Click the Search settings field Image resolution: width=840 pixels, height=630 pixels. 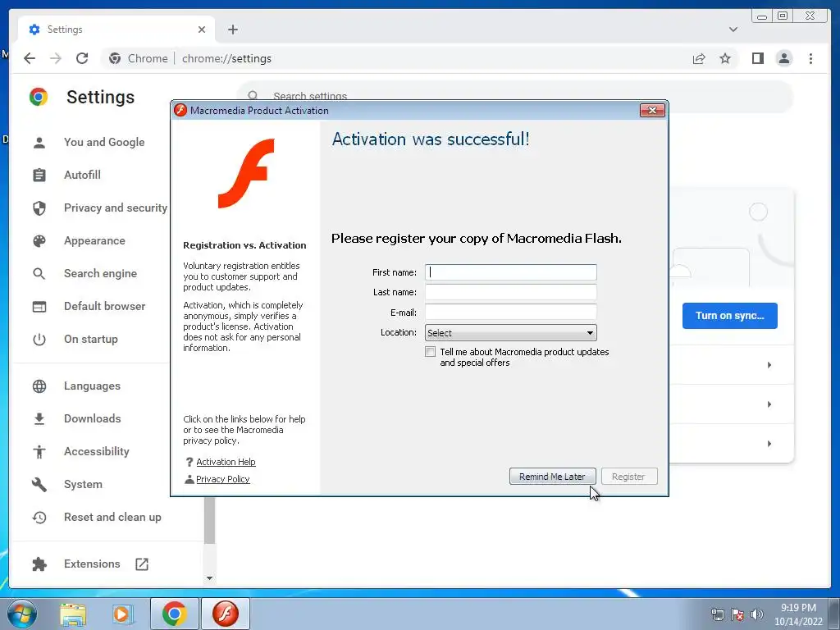tap(514, 97)
